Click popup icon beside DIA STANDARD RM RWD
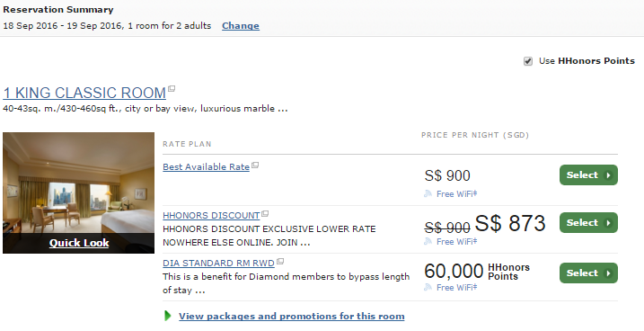The height and width of the screenshot is (331, 644). click(280, 262)
